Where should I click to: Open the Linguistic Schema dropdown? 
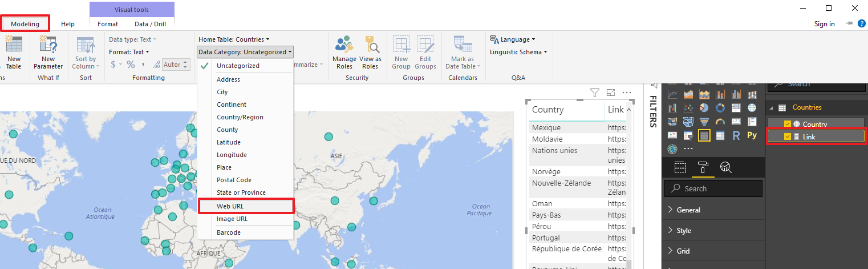point(518,52)
